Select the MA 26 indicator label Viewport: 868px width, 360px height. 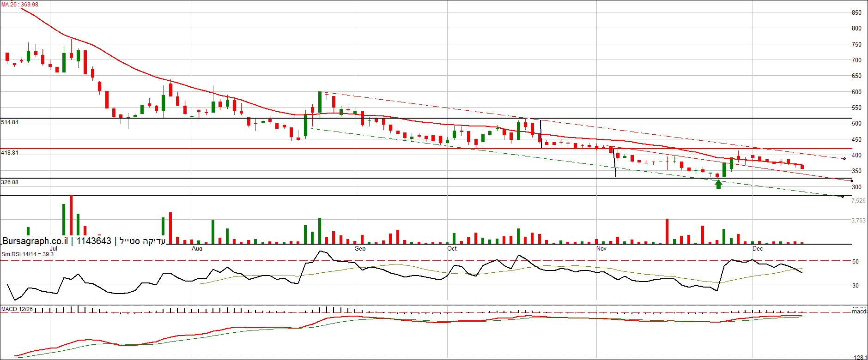click(x=20, y=5)
